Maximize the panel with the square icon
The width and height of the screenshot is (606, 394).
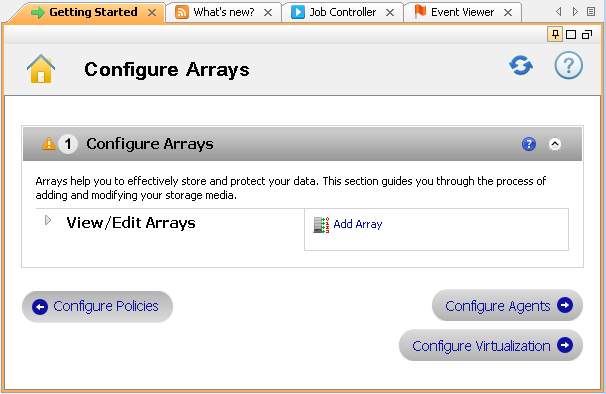click(571, 35)
